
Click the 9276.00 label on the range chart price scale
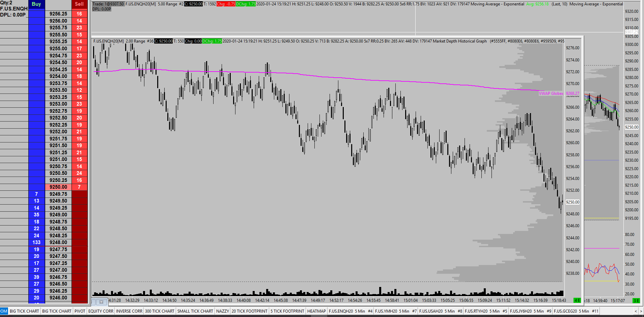(x=572, y=48)
